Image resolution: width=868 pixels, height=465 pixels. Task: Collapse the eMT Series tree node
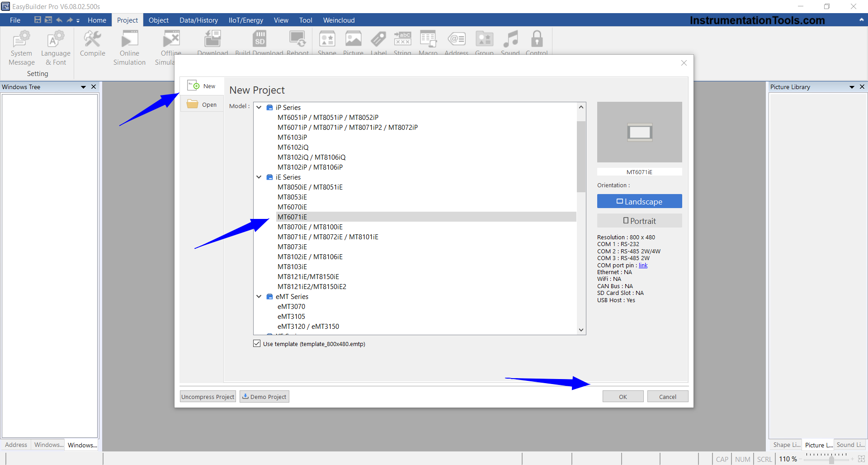click(259, 297)
